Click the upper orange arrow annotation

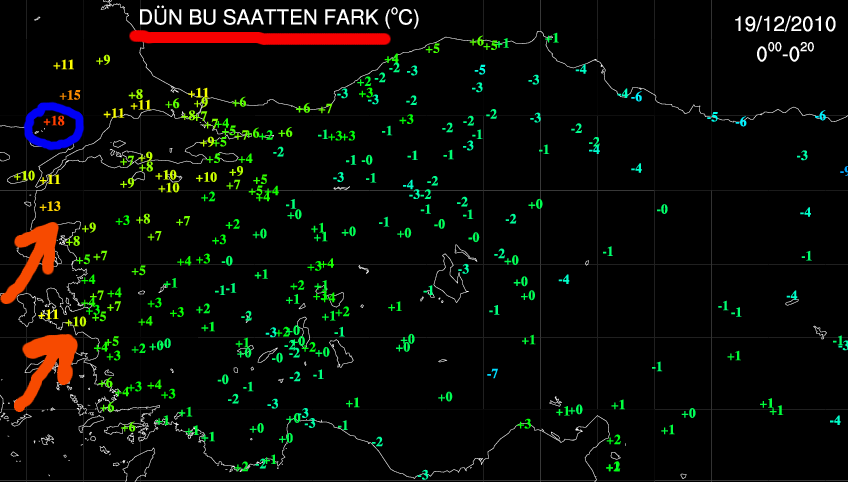click(x=28, y=260)
